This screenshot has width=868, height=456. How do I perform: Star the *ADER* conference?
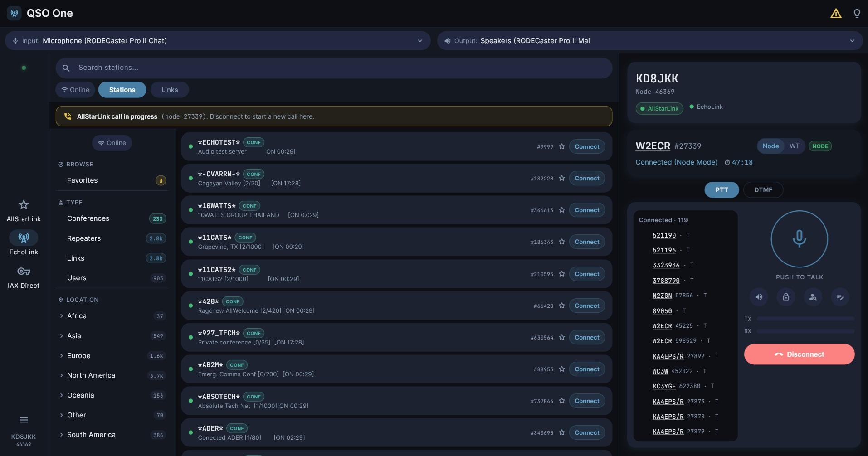coord(562,432)
